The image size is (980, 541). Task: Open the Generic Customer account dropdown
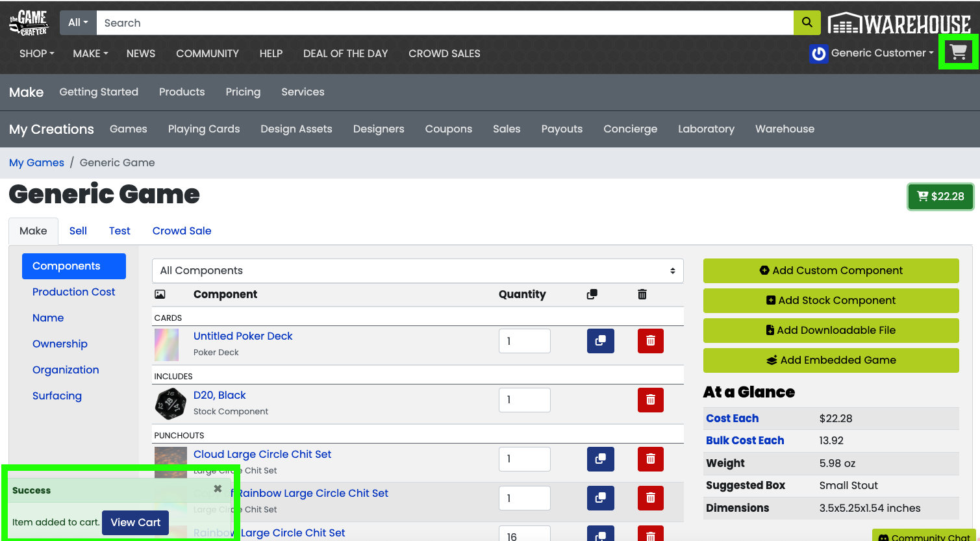click(882, 53)
